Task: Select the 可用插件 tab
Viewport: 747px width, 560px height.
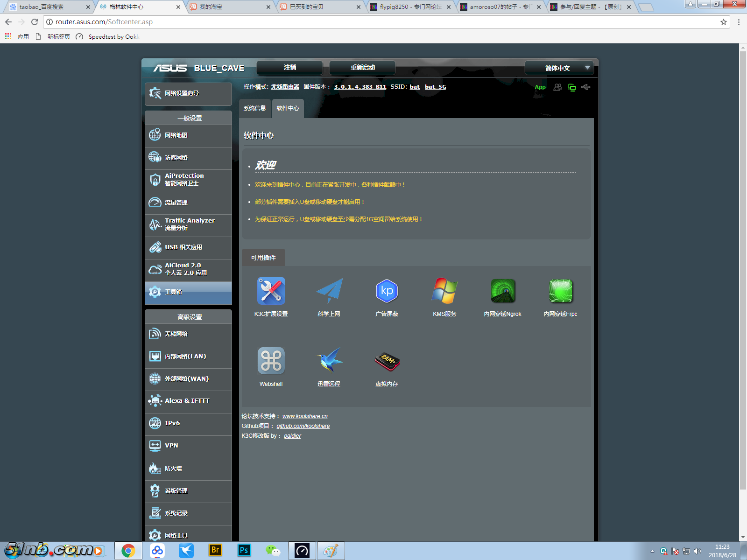Action: tap(263, 258)
